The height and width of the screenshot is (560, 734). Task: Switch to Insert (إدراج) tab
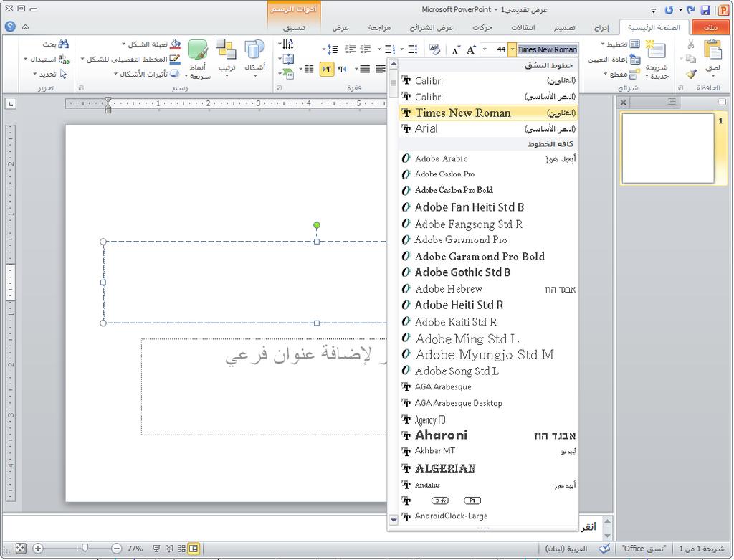601,28
